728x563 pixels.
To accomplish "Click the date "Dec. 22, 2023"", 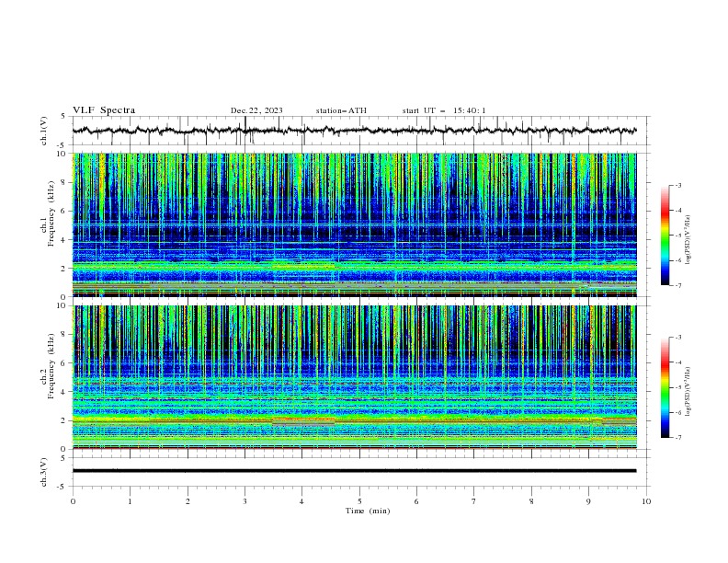I will pos(256,110).
